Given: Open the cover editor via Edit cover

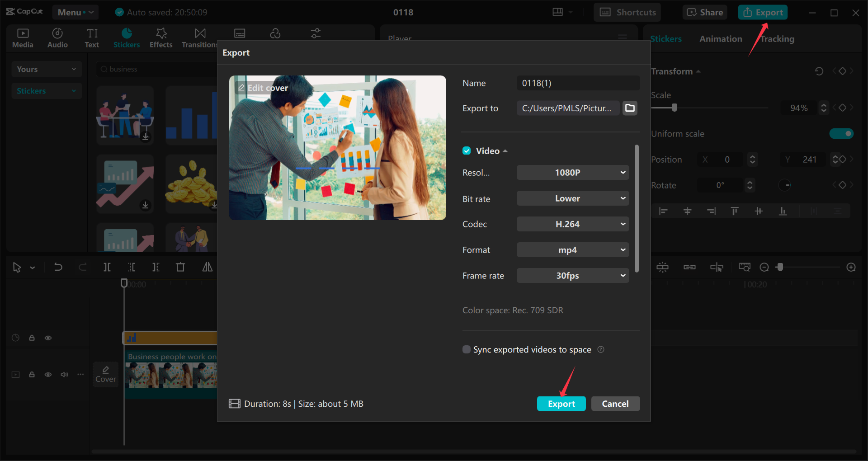Looking at the screenshot, I should [x=263, y=88].
